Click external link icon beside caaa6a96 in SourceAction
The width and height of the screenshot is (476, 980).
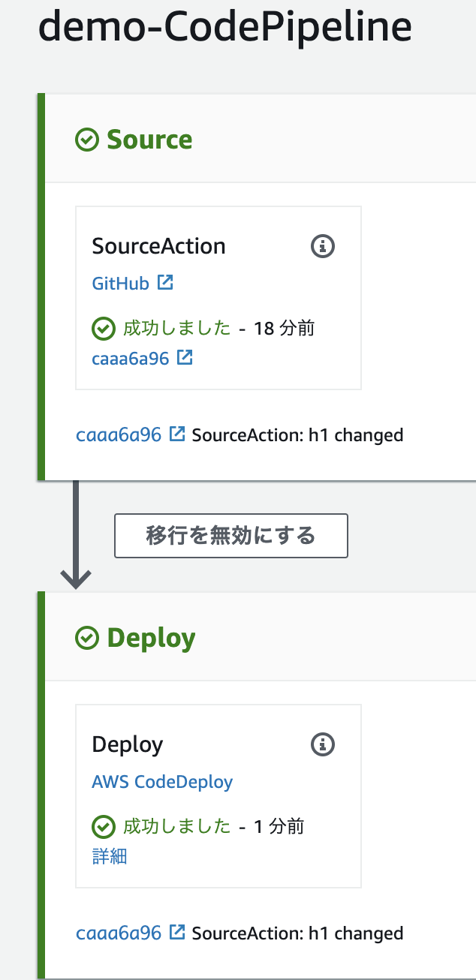(184, 357)
